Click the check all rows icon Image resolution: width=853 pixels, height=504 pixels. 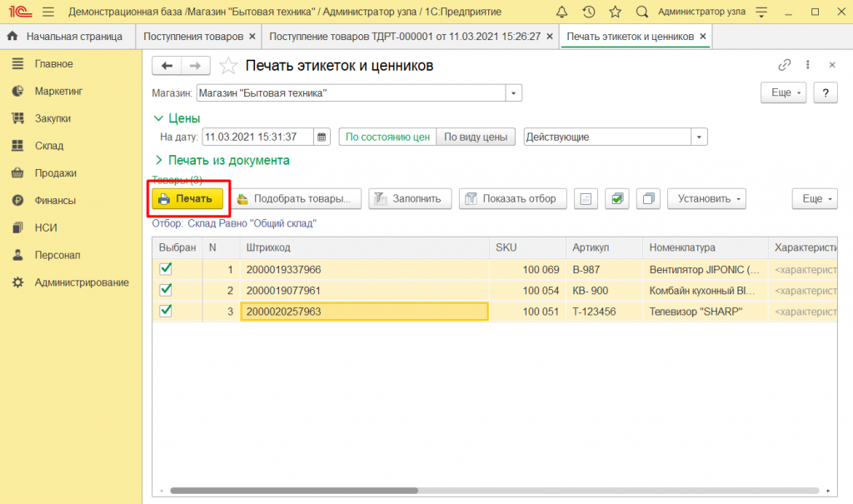click(616, 199)
